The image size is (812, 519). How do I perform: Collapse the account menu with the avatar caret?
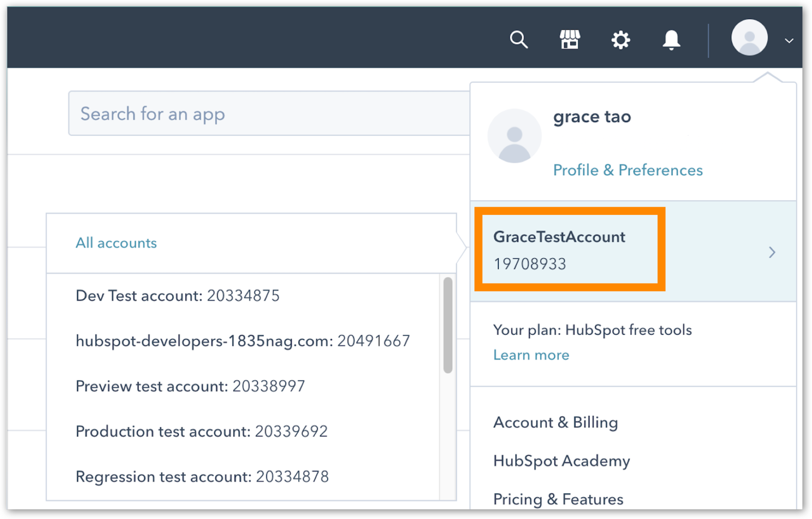click(789, 41)
